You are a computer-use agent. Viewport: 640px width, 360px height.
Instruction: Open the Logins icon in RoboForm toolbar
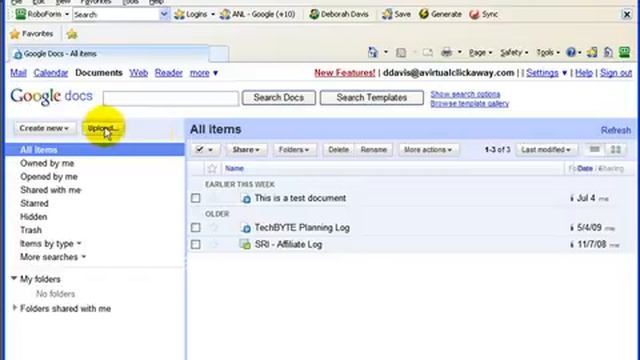(x=179, y=15)
